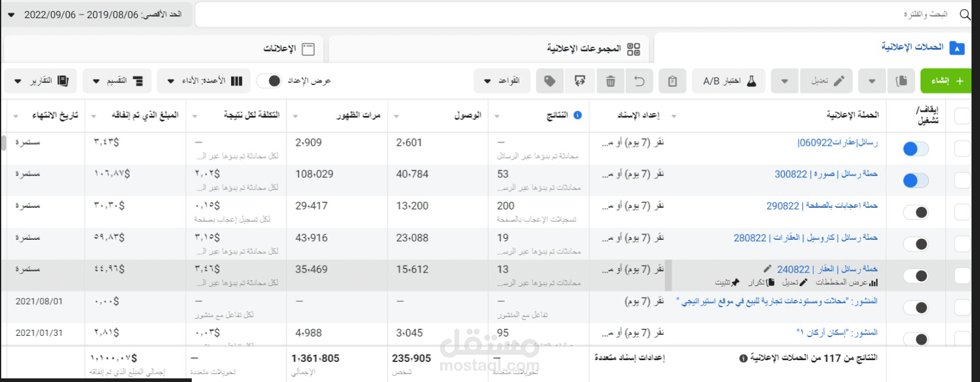
Task: Toggle عرض الإعداد view setup switch
Action: [269, 81]
